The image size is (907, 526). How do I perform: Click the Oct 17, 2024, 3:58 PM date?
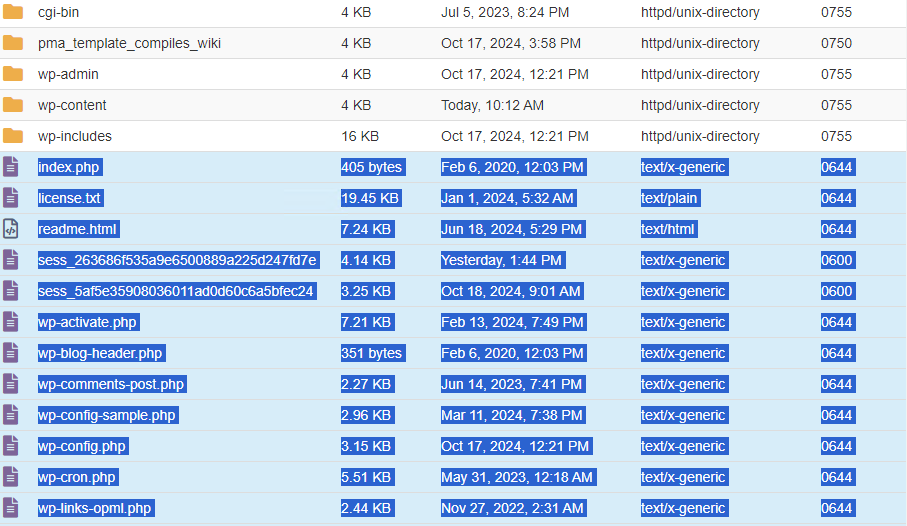coord(511,43)
